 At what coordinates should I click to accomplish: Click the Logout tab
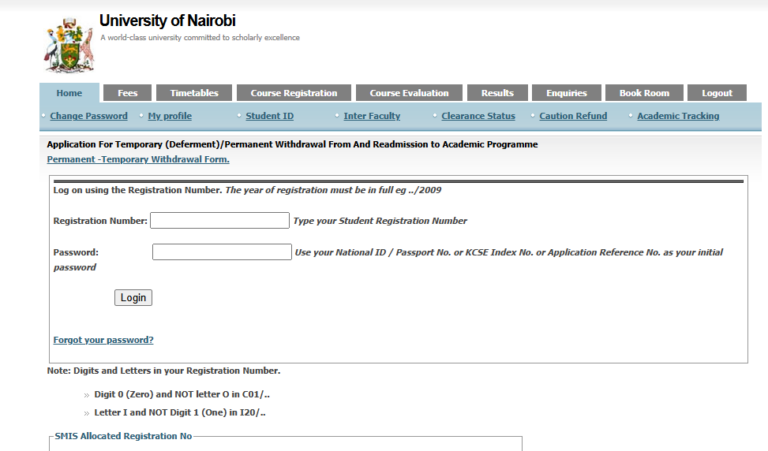point(717,93)
